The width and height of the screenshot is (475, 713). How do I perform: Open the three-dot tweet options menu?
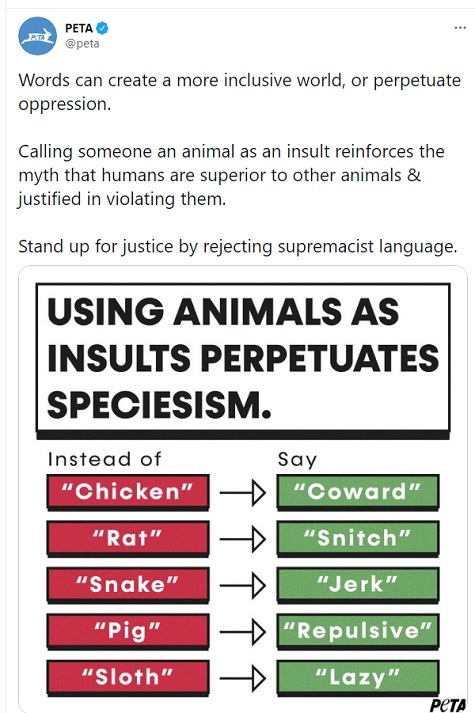[x=460, y=28]
